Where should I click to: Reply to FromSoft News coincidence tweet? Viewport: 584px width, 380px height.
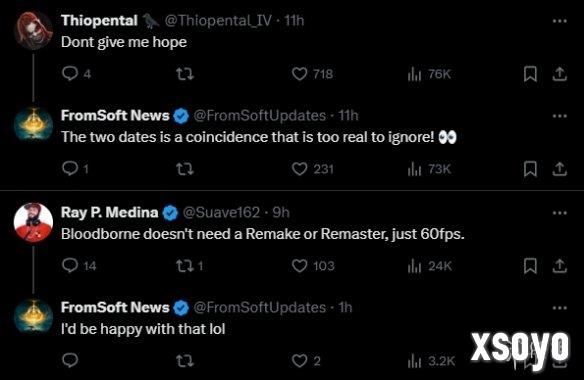pos(70,169)
